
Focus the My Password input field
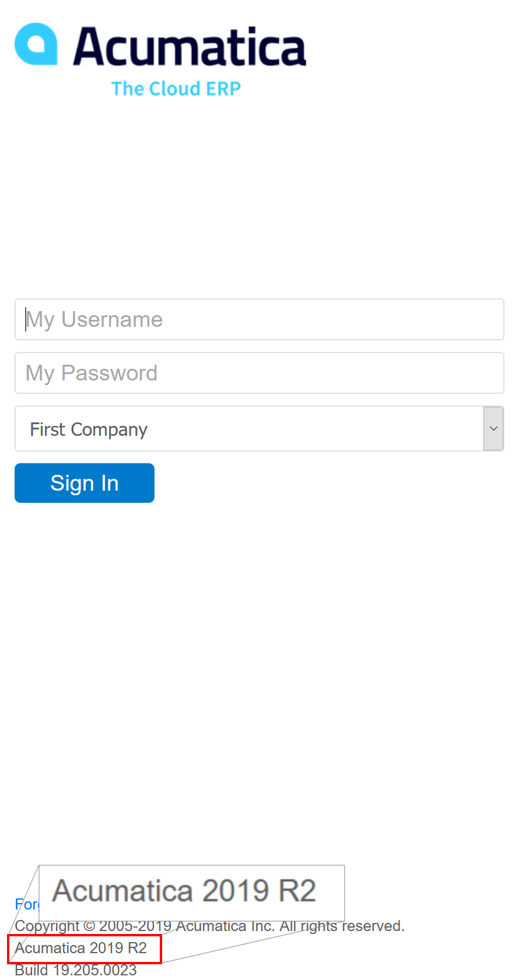coord(259,373)
